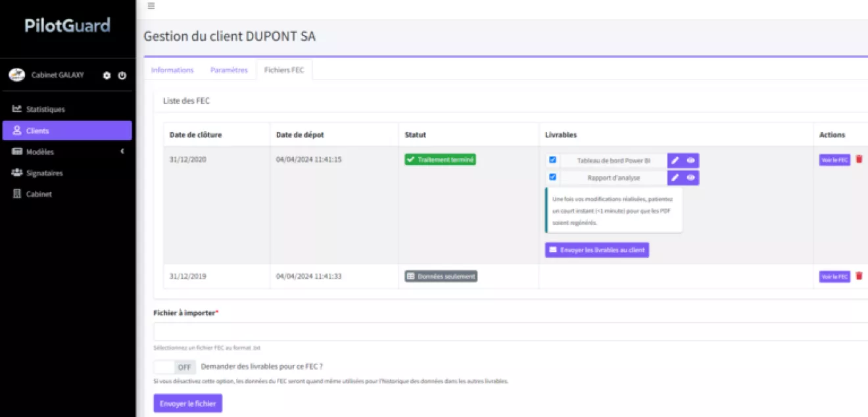Click the 31/12/2020 closing date cell
The width and height of the screenshot is (868, 417).
coord(188,159)
